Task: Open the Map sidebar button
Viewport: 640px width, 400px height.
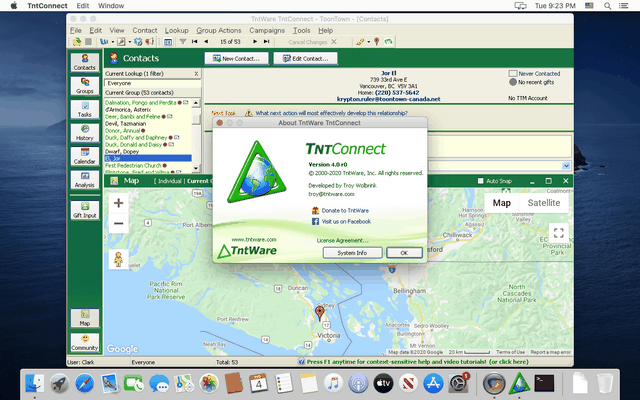Action: click(84, 318)
